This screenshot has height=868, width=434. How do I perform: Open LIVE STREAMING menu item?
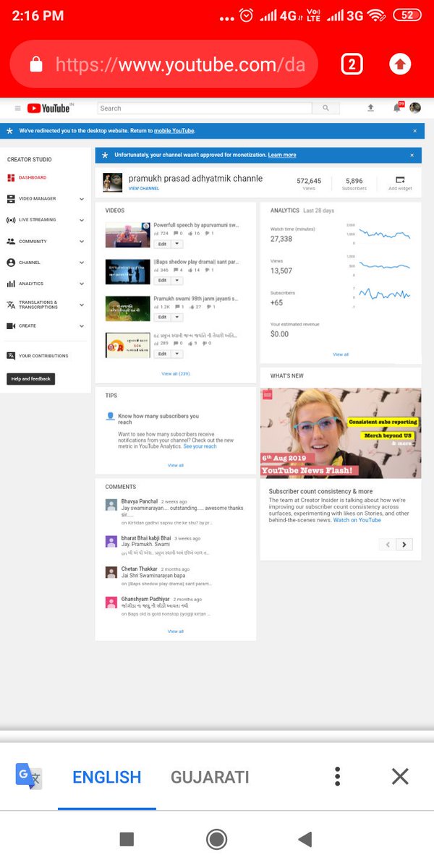pos(37,220)
